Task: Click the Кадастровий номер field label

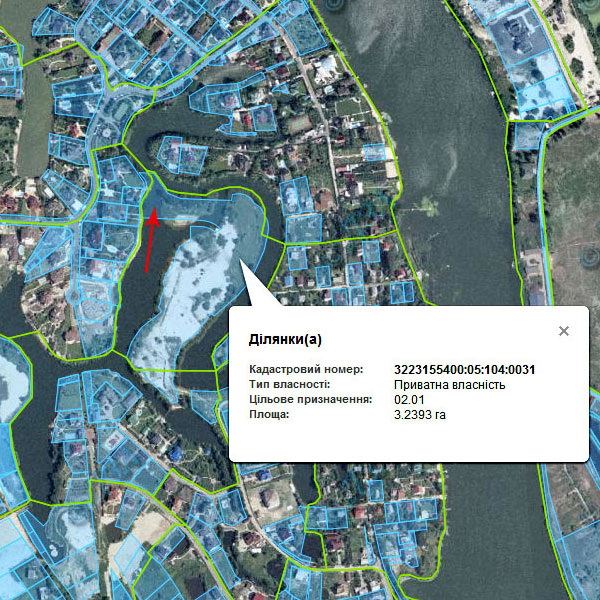Action: coord(305,370)
